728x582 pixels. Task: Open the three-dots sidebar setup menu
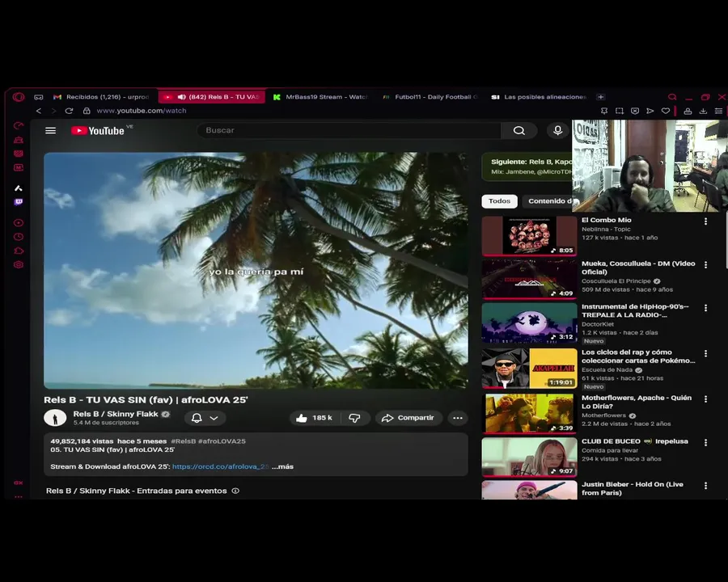(x=18, y=496)
